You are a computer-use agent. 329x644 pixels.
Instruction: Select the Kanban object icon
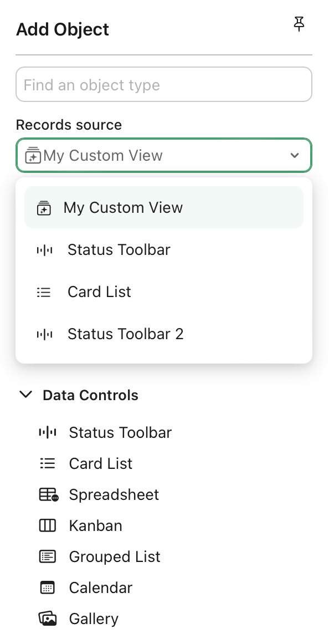tap(48, 525)
